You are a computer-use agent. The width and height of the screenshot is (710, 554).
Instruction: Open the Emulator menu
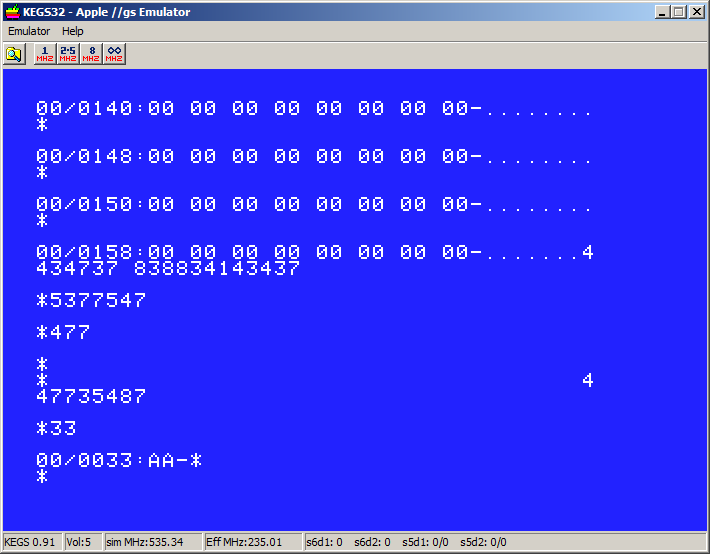click(x=29, y=31)
